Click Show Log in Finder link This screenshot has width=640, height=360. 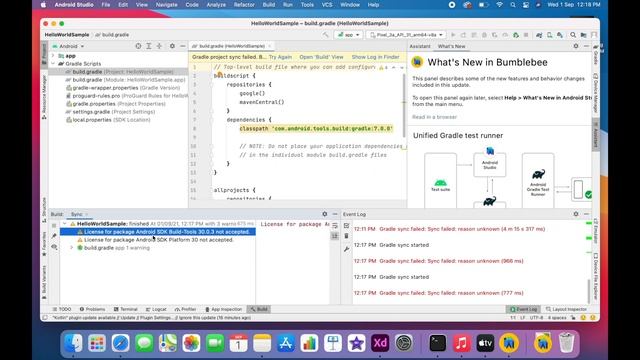point(376,57)
